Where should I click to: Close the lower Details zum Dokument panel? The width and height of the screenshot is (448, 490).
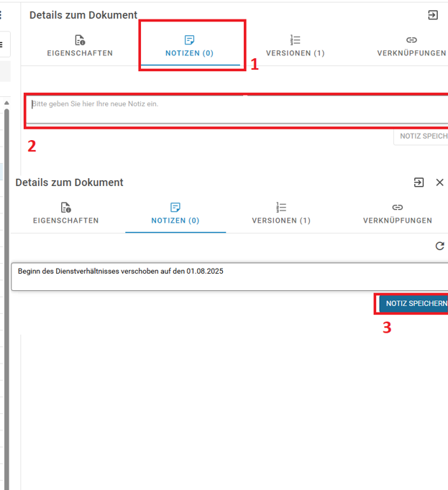[440, 182]
